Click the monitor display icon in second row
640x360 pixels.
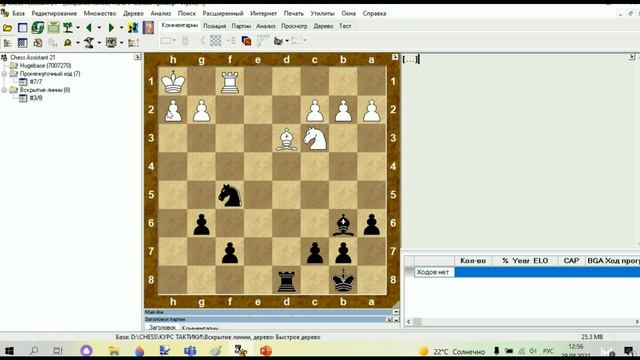(111, 42)
